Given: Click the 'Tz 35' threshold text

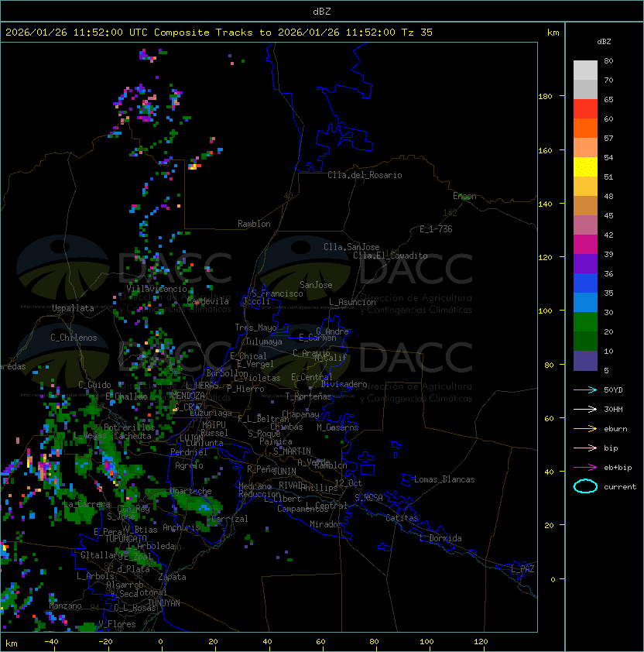Looking at the screenshot, I should pyautogui.click(x=417, y=33).
